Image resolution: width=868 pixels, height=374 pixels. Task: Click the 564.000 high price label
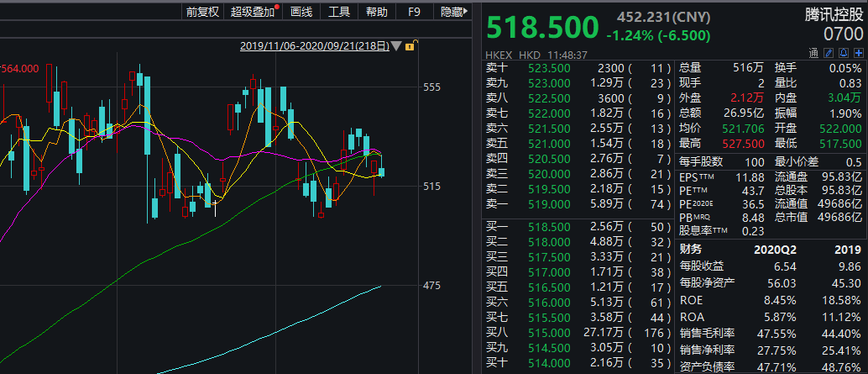pyautogui.click(x=18, y=69)
